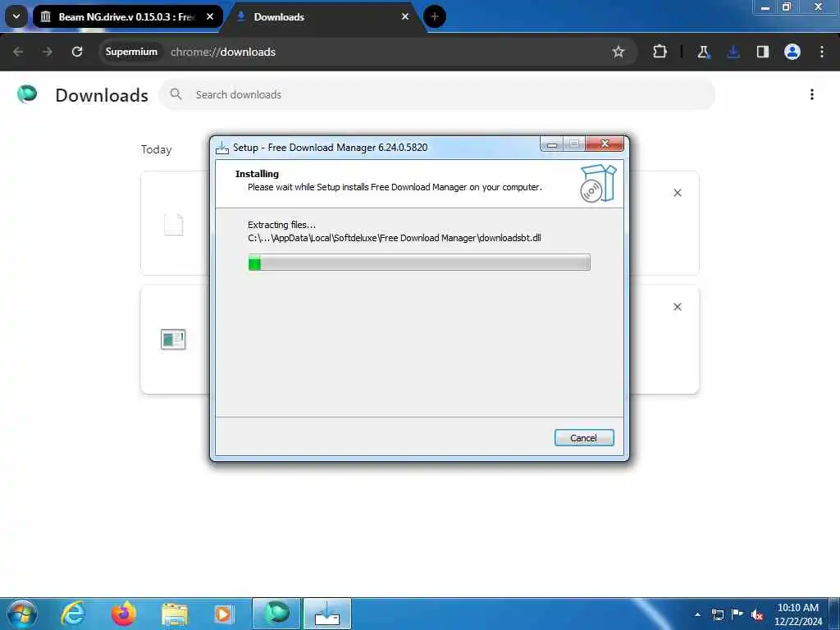Open the user profile avatar
This screenshot has height=630, width=840.
pyautogui.click(x=792, y=52)
